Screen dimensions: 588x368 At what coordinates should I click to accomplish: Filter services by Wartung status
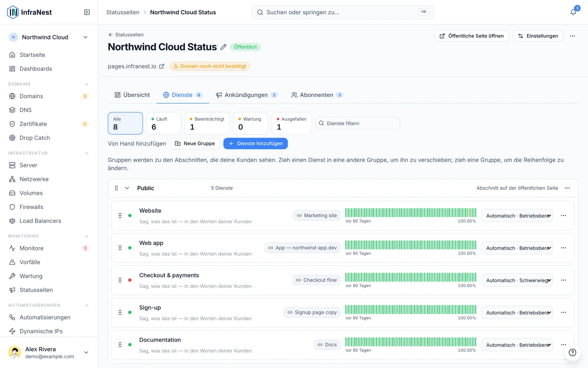tap(251, 123)
